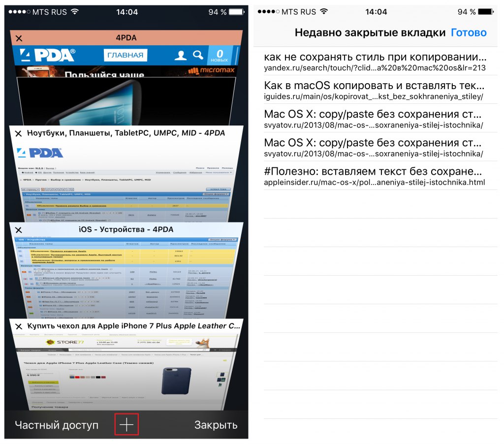Click yandex.ru/search/touch URL text
This screenshot has height=444, width=504.
(375, 68)
